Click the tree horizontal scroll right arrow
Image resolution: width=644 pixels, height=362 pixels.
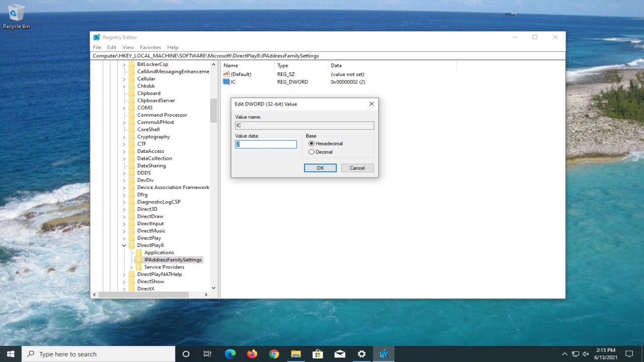pos(206,295)
